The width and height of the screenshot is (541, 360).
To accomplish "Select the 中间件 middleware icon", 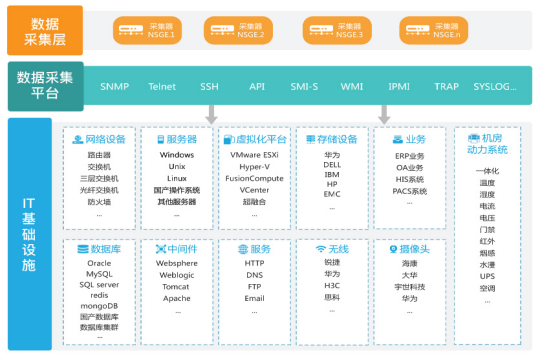I will [x=161, y=249].
